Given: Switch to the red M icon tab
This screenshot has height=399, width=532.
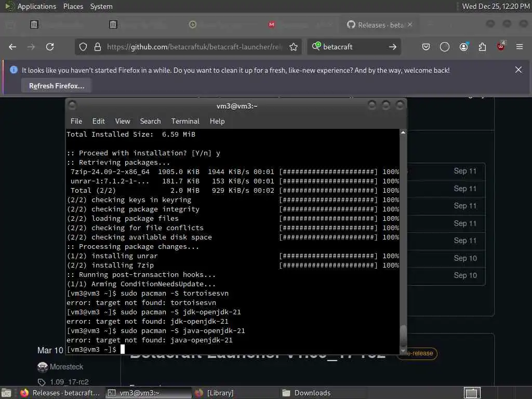Looking at the screenshot, I should (271, 24).
